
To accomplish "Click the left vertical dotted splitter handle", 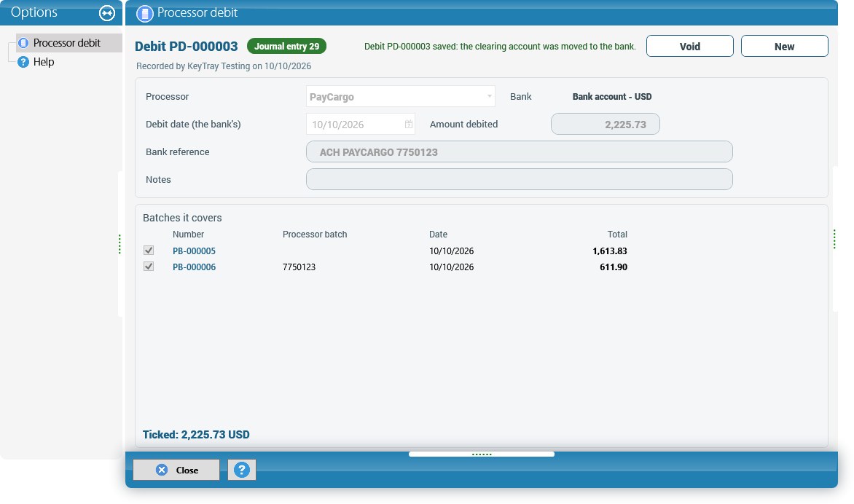I will pyautogui.click(x=120, y=245).
